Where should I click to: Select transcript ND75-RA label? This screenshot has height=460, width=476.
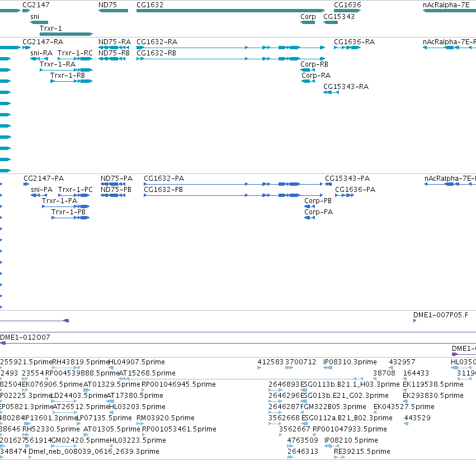tap(115, 42)
